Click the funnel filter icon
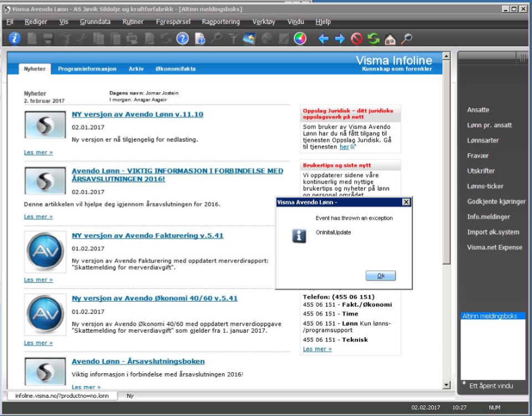The width and height of the screenshot is (532, 416). click(233, 39)
